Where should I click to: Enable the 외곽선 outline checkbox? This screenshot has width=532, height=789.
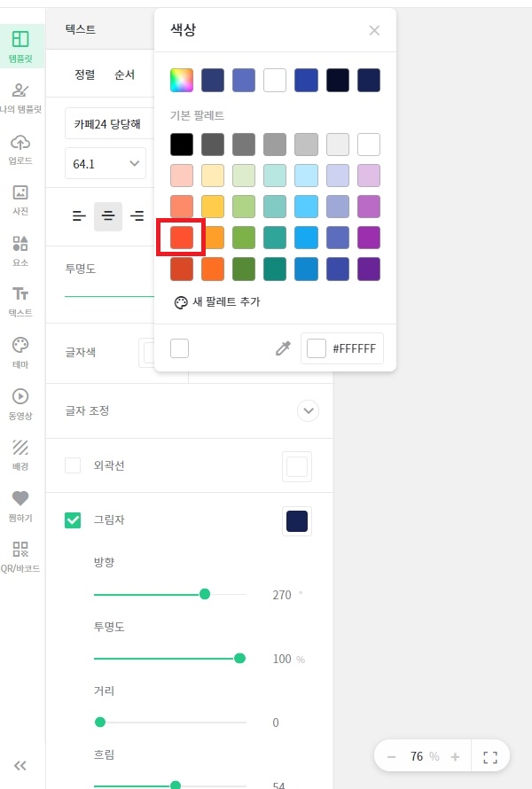click(x=73, y=465)
